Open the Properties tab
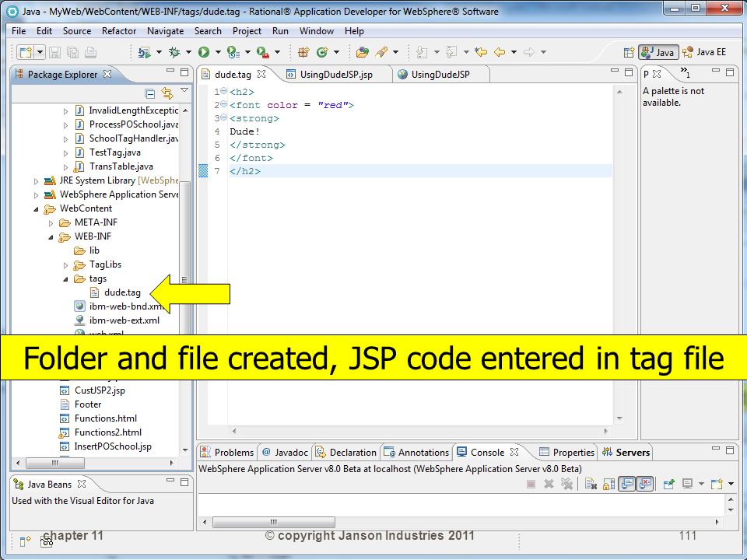747x560 pixels. click(x=567, y=453)
